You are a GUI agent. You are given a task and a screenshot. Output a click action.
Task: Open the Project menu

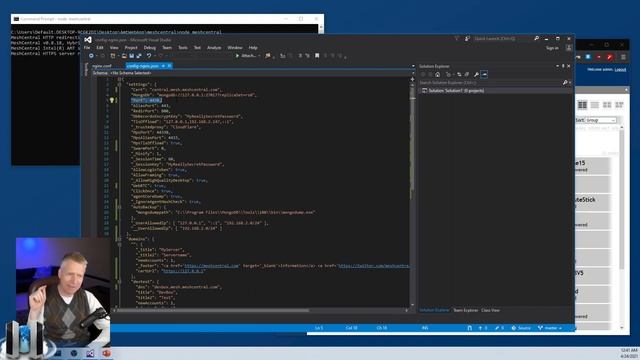131,48
